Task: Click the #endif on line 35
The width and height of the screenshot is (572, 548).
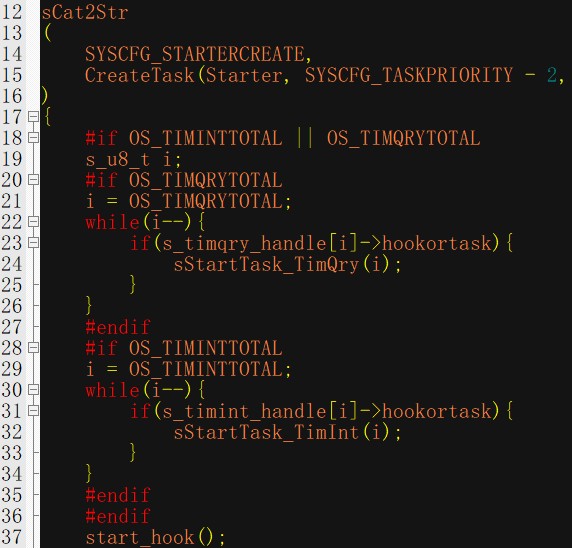Action: (117, 495)
